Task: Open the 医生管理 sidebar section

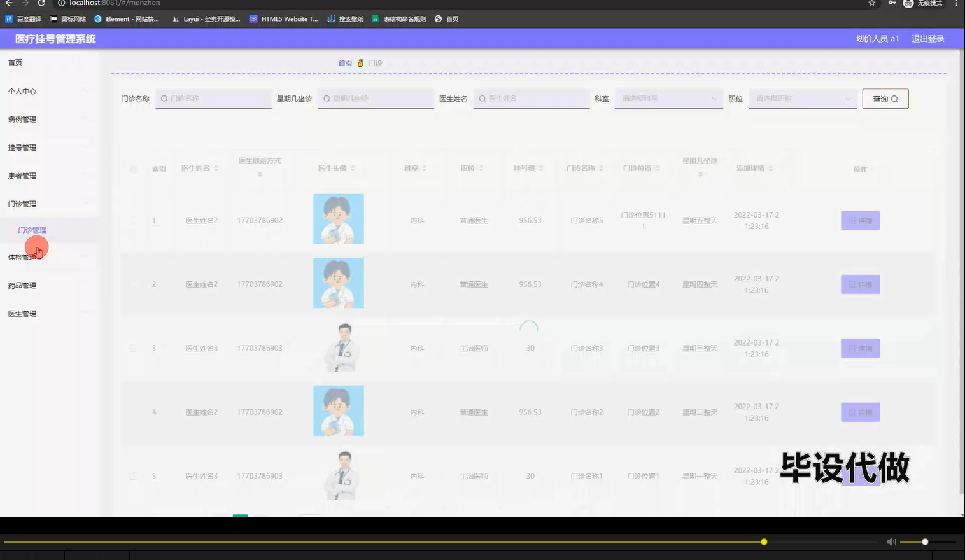Action: (22, 313)
